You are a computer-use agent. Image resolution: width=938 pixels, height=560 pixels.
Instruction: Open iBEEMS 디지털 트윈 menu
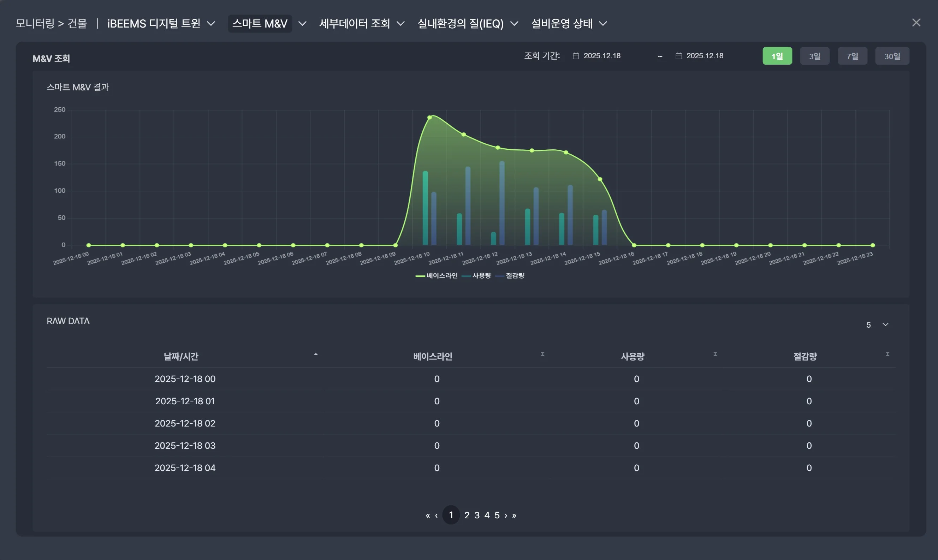[x=154, y=23]
